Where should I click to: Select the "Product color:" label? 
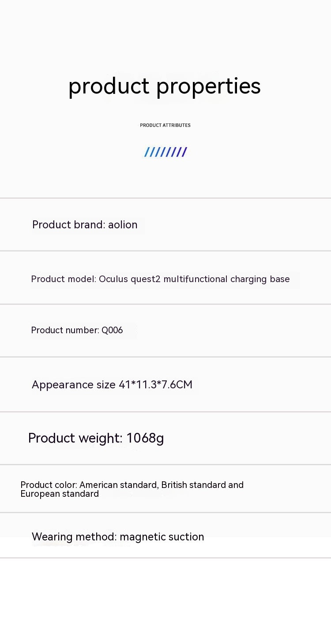click(49, 485)
